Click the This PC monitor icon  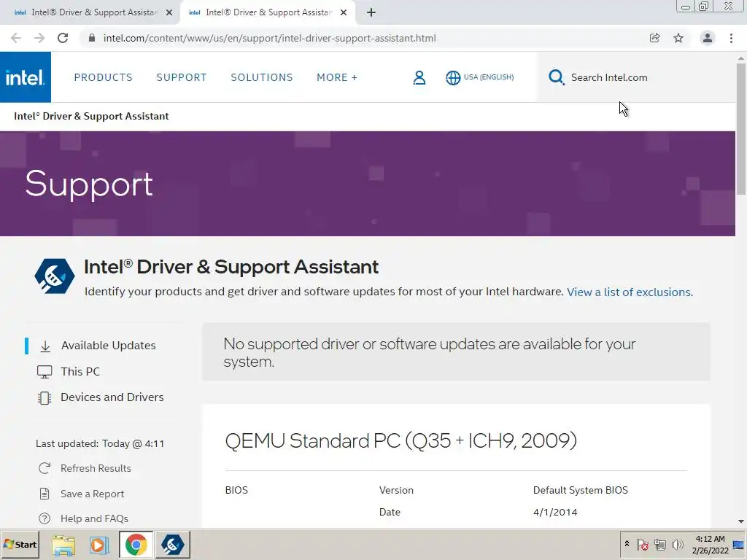(x=44, y=372)
